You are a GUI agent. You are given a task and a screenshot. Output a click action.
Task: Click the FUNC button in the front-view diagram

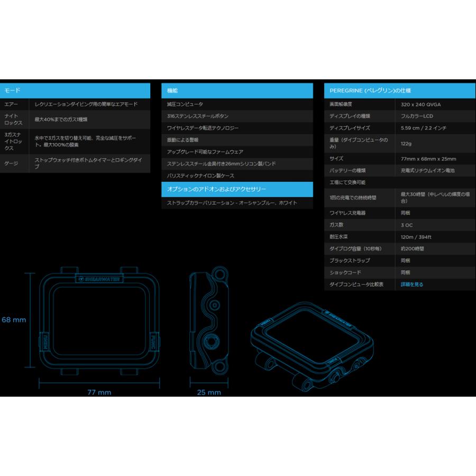(153, 342)
